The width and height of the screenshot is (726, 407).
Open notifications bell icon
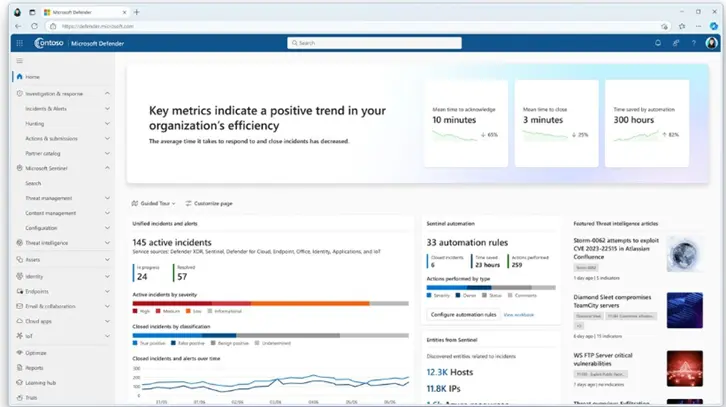(x=658, y=43)
